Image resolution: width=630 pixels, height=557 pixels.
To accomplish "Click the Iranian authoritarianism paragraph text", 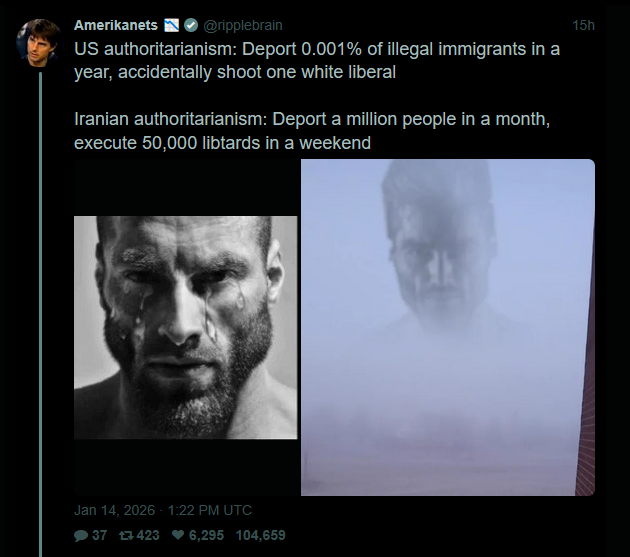I will click(312, 131).
